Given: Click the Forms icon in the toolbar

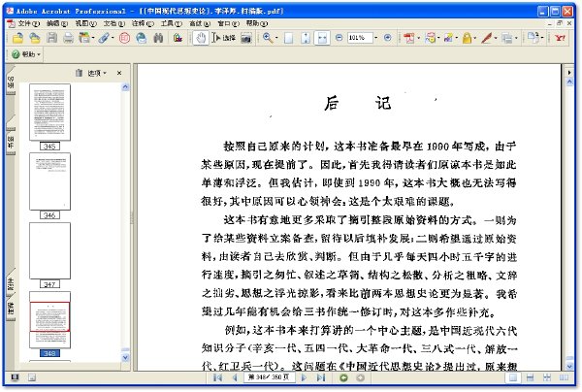Looking at the screenshot, I should [x=507, y=38].
